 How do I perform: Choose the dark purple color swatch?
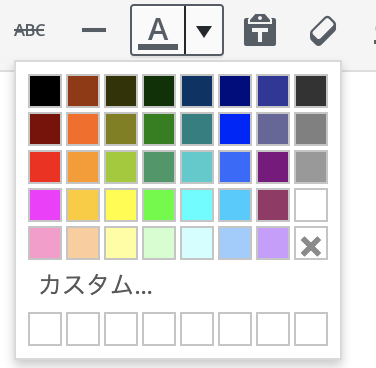(273, 167)
